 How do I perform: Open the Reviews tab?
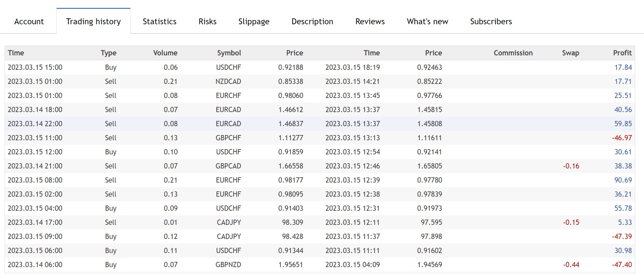[x=370, y=22]
